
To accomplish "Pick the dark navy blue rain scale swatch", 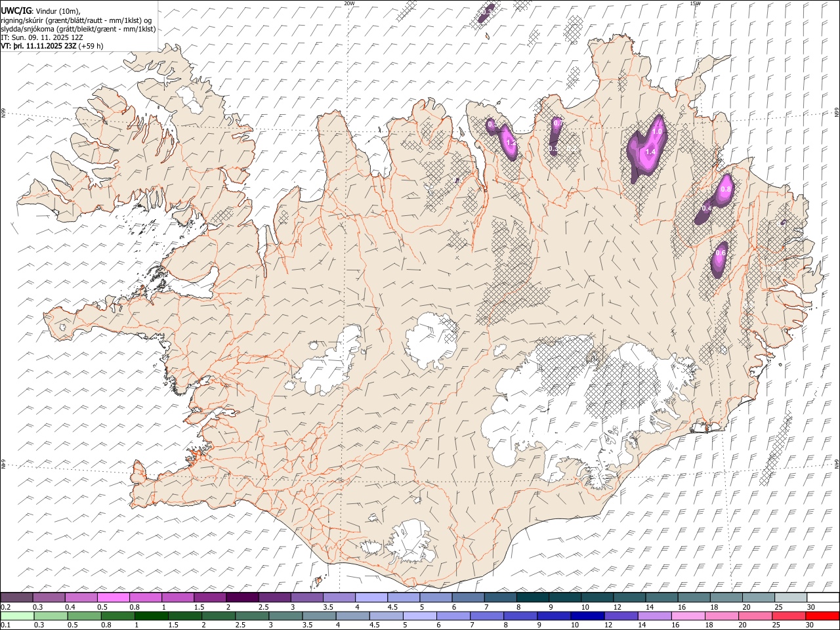I will (x=587, y=616).
